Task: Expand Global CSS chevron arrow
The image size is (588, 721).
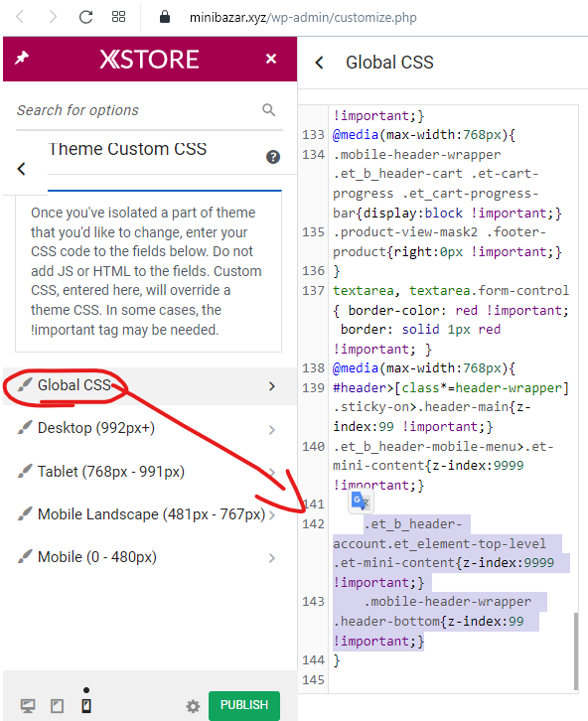Action: 272,386
